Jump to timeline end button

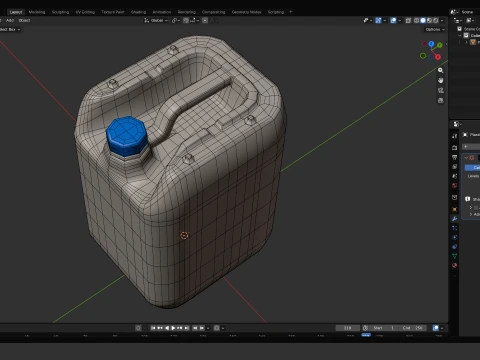(x=187, y=328)
